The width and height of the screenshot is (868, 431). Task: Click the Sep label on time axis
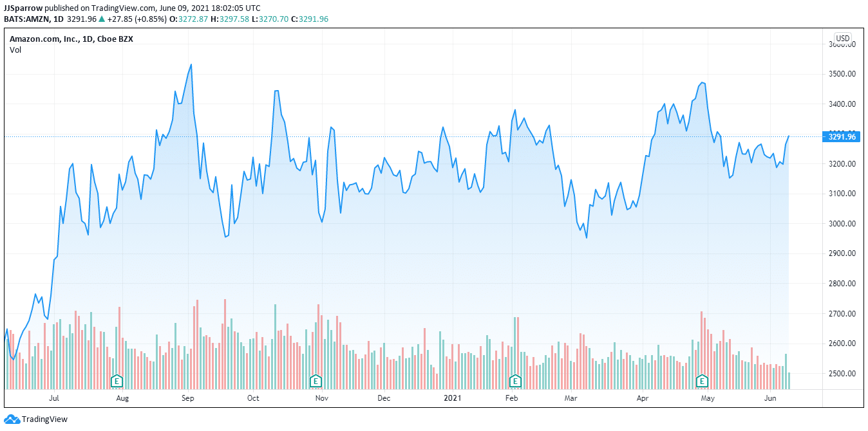tap(187, 398)
